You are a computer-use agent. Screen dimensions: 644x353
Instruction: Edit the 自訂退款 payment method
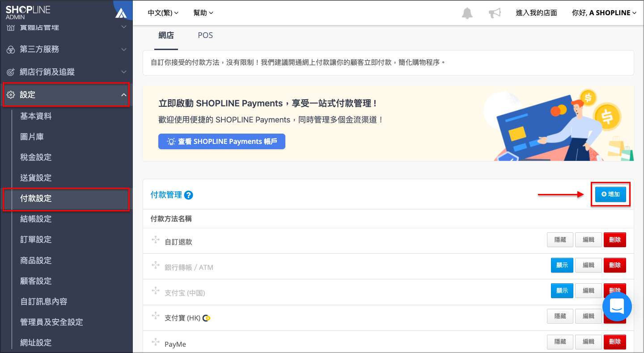tap(588, 240)
